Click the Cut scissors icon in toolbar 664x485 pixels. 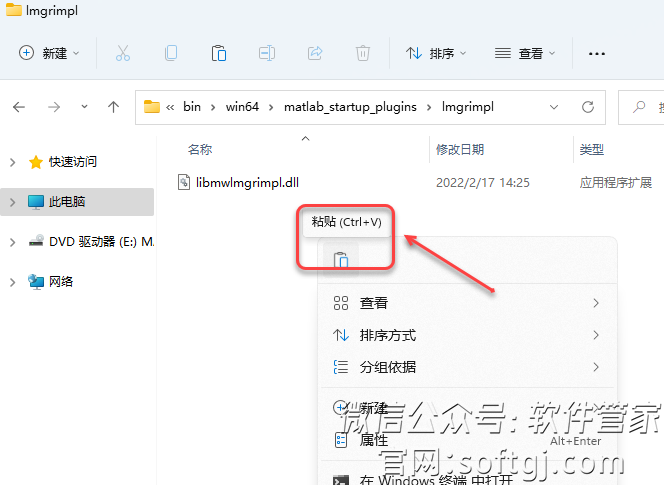123,53
